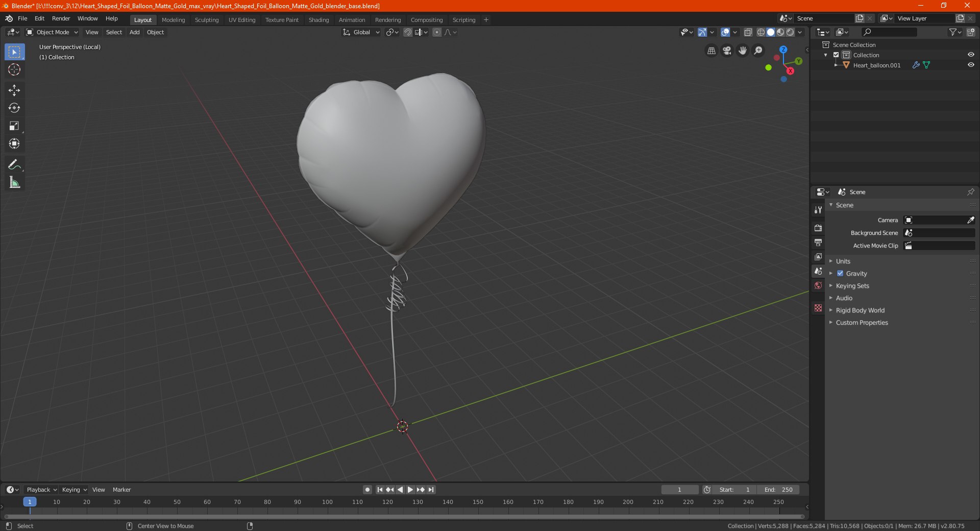
Task: Click the pan view hand icon
Action: pyautogui.click(x=743, y=51)
